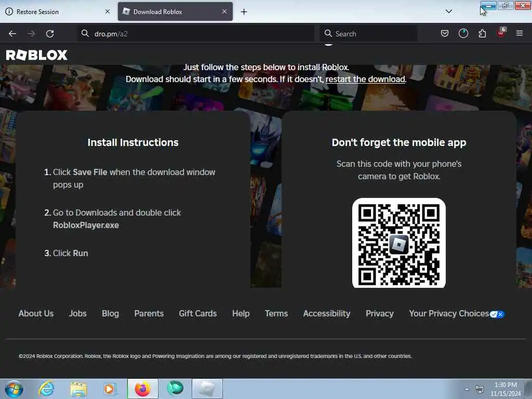532x399 pixels.
Task: Show hidden system tray icons
Action: click(x=467, y=390)
